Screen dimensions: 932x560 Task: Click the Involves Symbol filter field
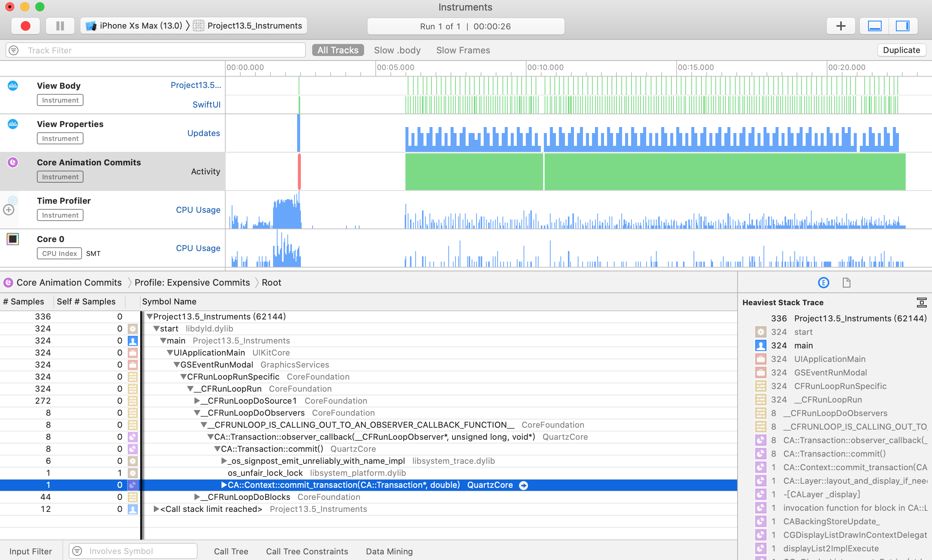click(x=133, y=551)
